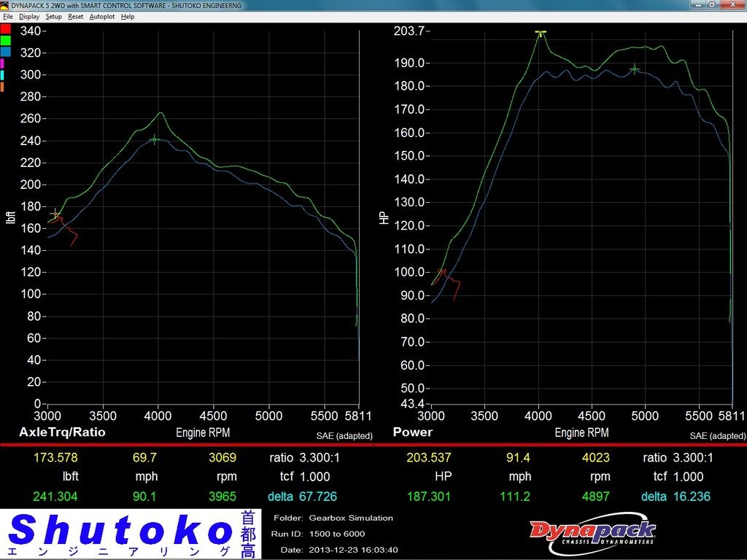Open the File menu
Viewport: 747px width, 560px height.
click(8, 16)
